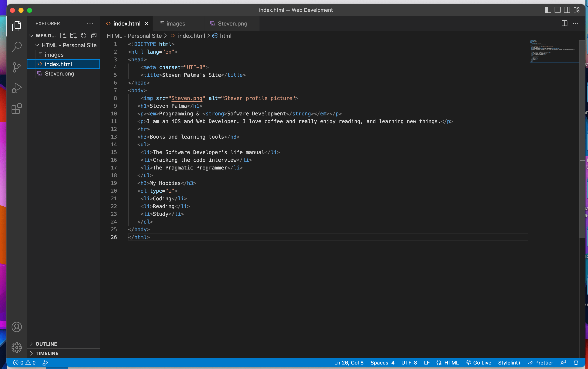Collapse the HTML - Personal Site folder
The width and height of the screenshot is (588, 369).
(37, 45)
